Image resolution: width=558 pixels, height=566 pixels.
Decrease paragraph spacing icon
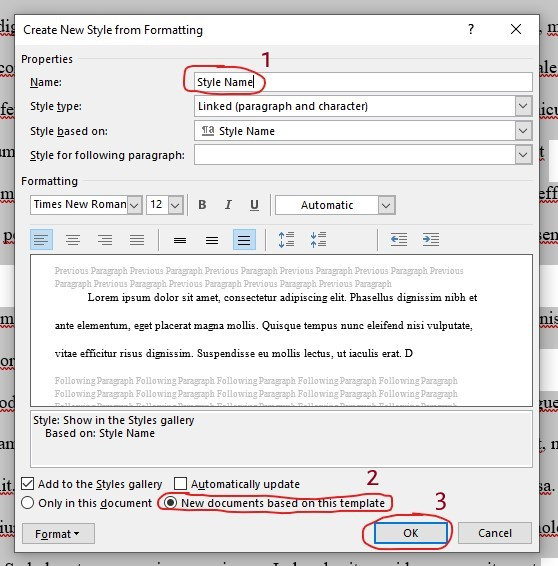click(318, 239)
